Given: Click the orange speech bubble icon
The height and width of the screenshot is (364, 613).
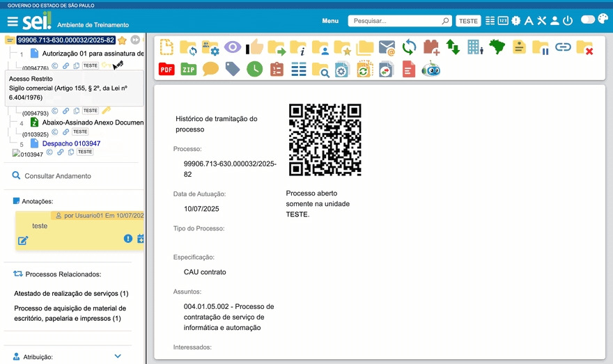Looking at the screenshot, I should (210, 69).
